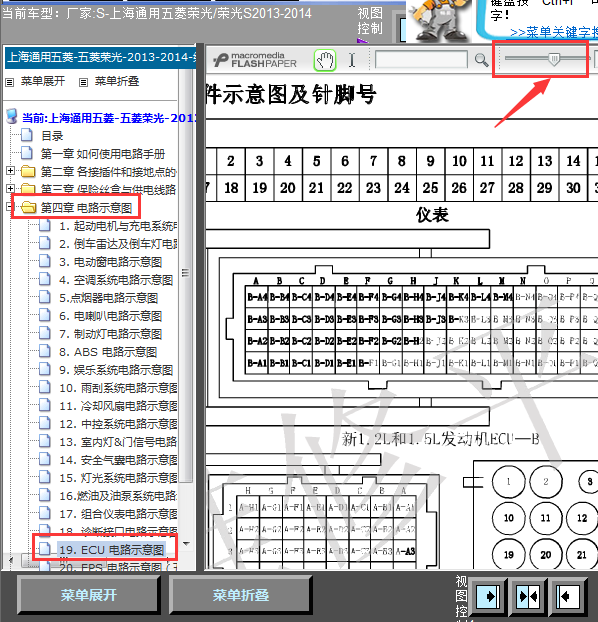The image size is (598, 622).
Task: Open 19. ECU 电路示意图
Action: point(112,550)
